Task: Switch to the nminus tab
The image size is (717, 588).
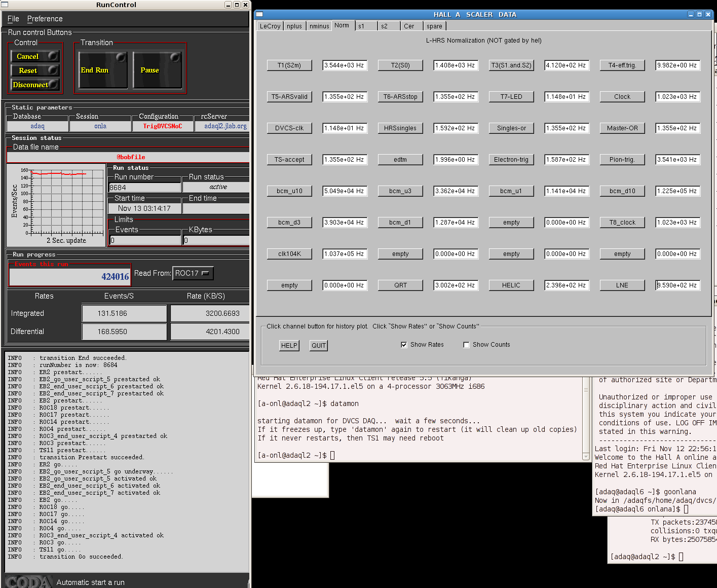Action: point(319,26)
